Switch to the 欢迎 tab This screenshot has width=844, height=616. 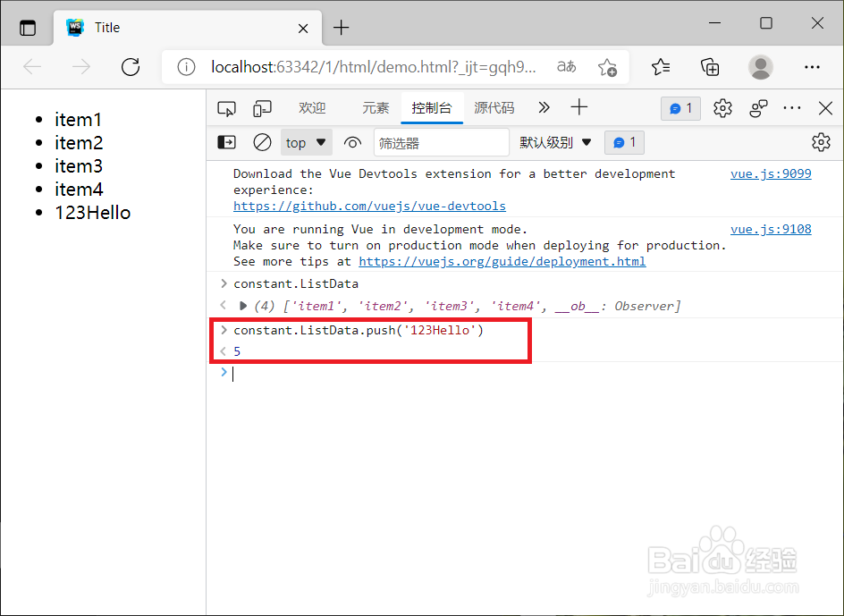click(312, 108)
